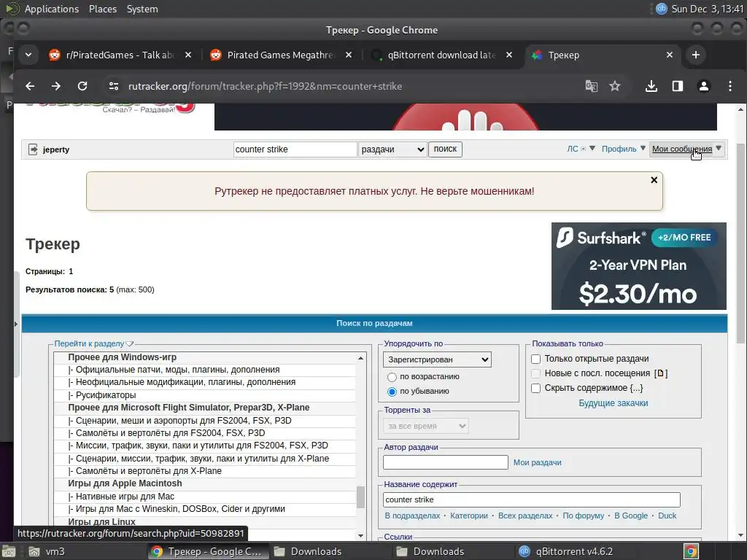Expand the Профиль dropdown arrow
The height and width of the screenshot is (560, 747).
coord(643,149)
